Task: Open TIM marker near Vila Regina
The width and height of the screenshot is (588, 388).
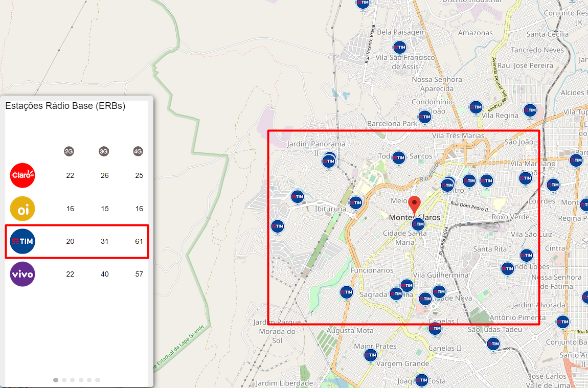Action: pos(476,108)
